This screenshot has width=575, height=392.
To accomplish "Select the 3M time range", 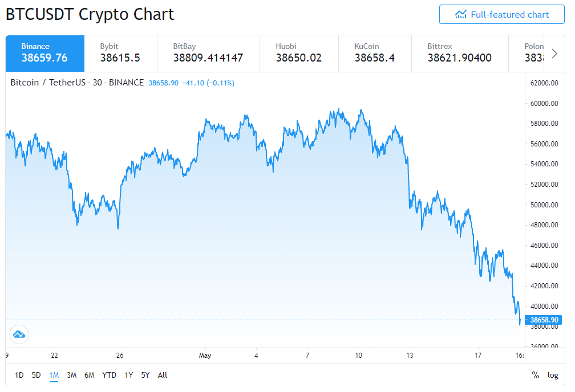I will (71, 375).
